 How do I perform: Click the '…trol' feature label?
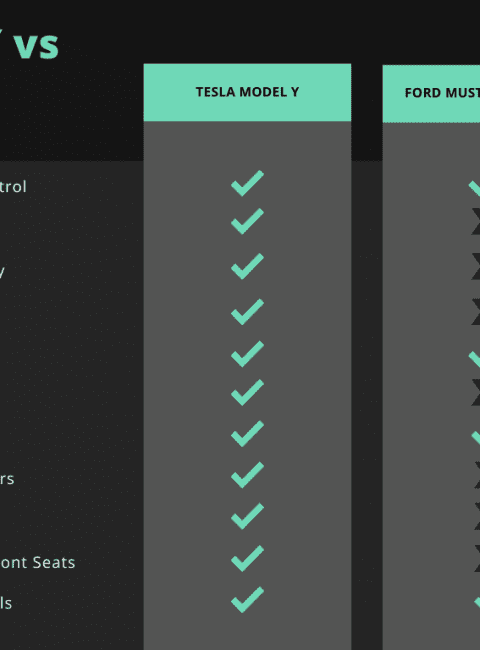pos(13,187)
